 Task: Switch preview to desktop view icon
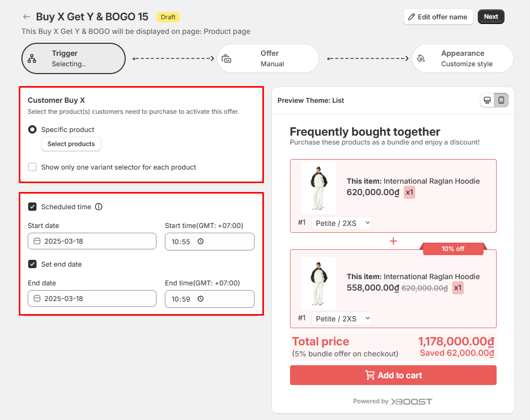pos(487,100)
